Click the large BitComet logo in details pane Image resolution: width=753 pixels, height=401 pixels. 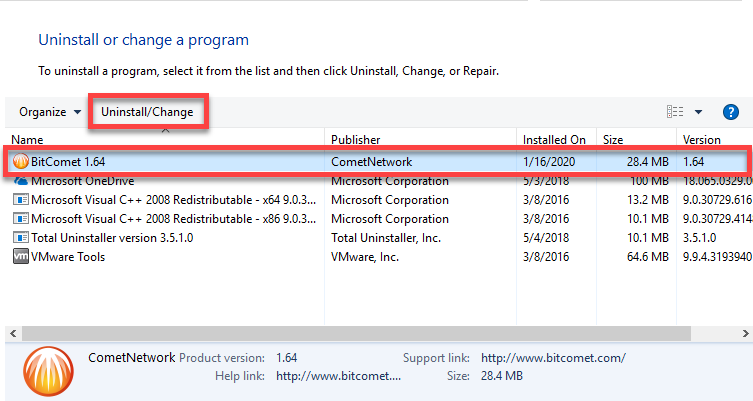click(48, 371)
